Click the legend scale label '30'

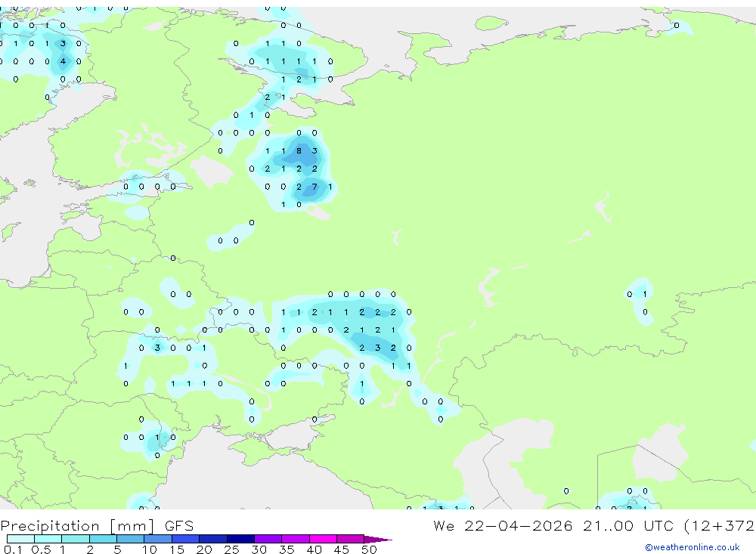[x=259, y=549]
